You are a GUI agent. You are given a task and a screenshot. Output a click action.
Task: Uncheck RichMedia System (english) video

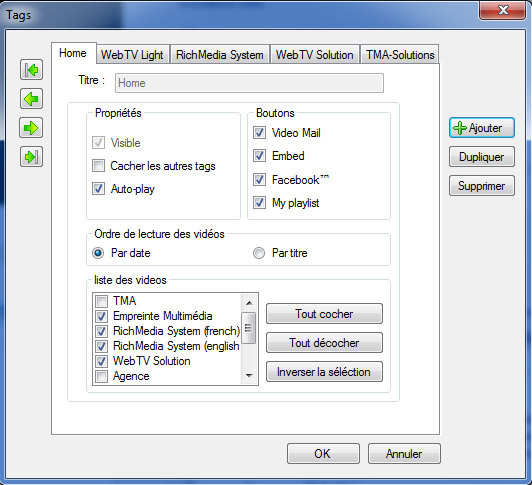click(x=101, y=346)
